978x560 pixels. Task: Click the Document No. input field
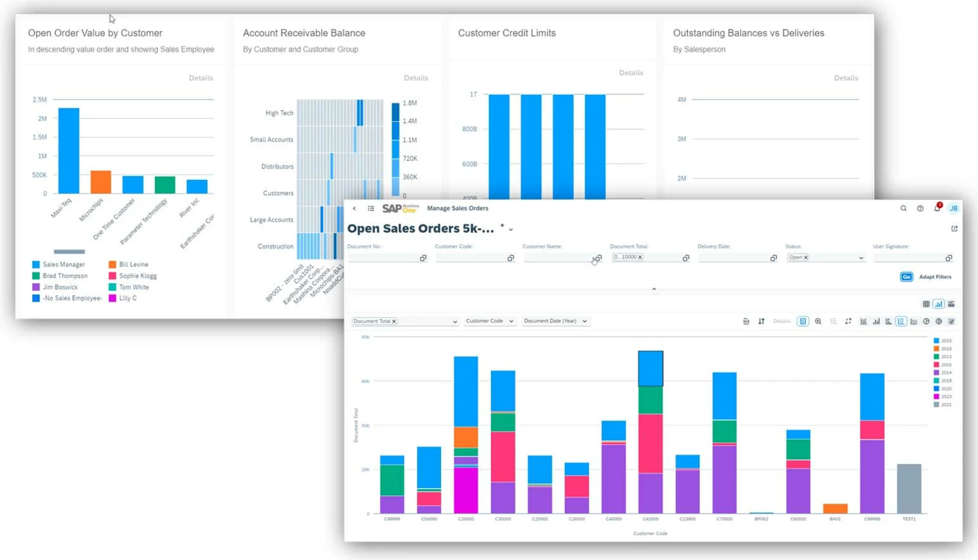pyautogui.click(x=383, y=258)
